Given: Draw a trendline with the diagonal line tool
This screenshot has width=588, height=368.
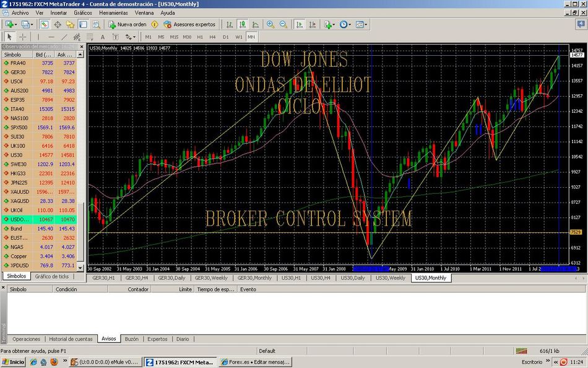Looking at the screenshot, I should pos(64,37).
